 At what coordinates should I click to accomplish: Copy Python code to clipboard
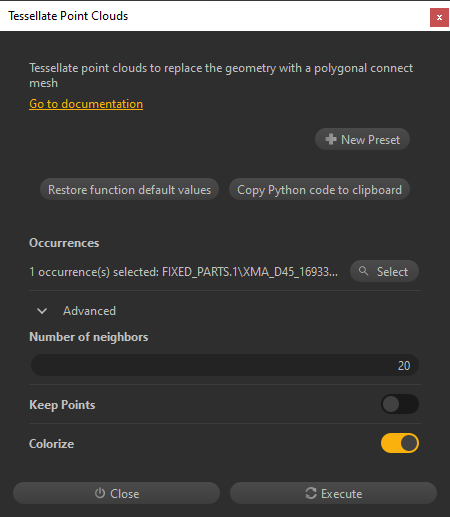319,189
